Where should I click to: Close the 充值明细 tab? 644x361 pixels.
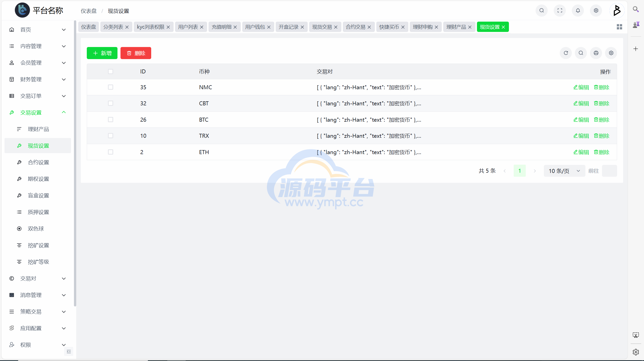click(x=235, y=27)
